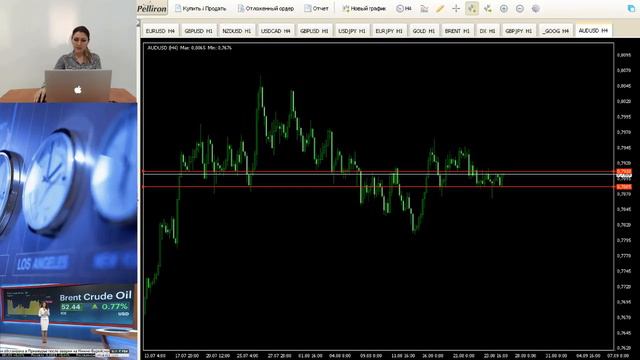Switch to the DX H1 tab
The image size is (640, 360).
pyautogui.click(x=487, y=31)
